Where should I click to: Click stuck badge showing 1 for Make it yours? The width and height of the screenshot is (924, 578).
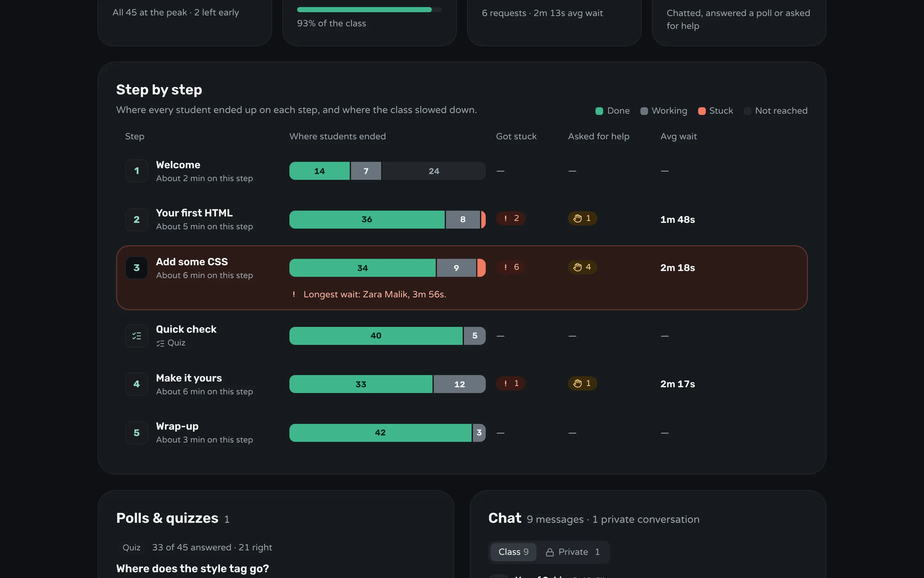pos(510,383)
